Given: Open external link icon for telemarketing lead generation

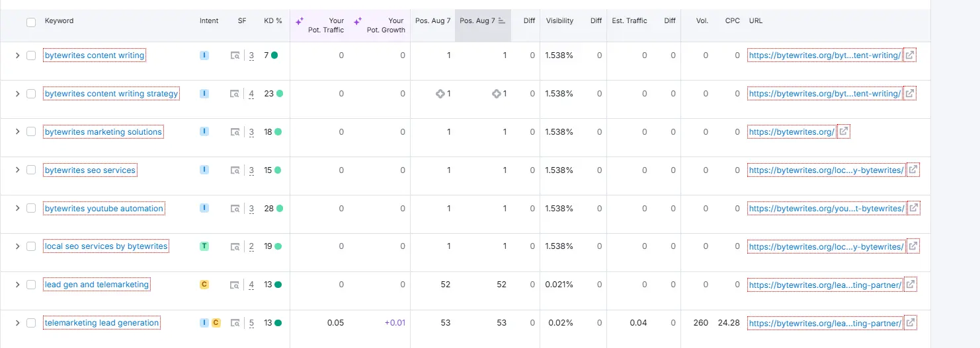Looking at the screenshot, I should tap(910, 323).
